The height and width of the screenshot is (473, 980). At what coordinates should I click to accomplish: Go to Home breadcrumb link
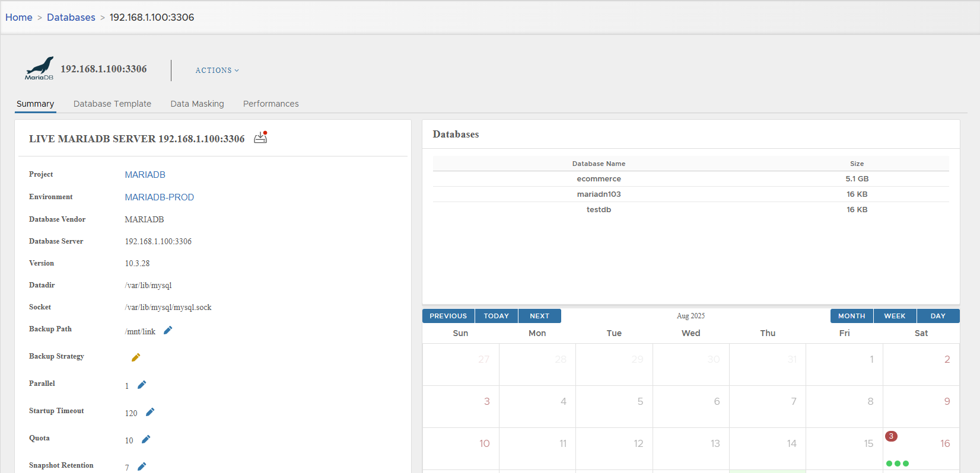point(19,17)
